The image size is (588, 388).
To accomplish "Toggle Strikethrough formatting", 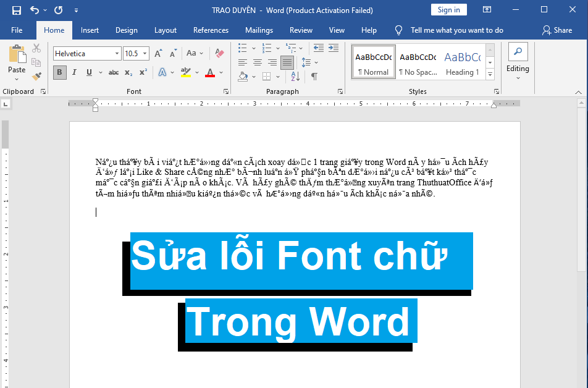I will tap(113, 72).
